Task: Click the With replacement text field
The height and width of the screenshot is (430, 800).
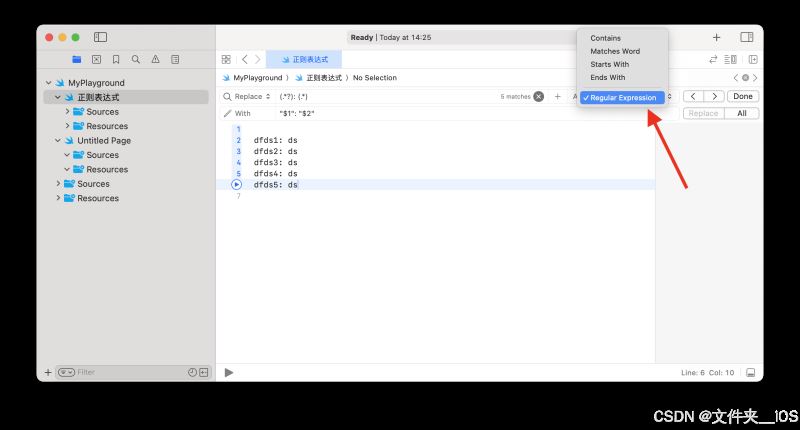Action: 400,114
